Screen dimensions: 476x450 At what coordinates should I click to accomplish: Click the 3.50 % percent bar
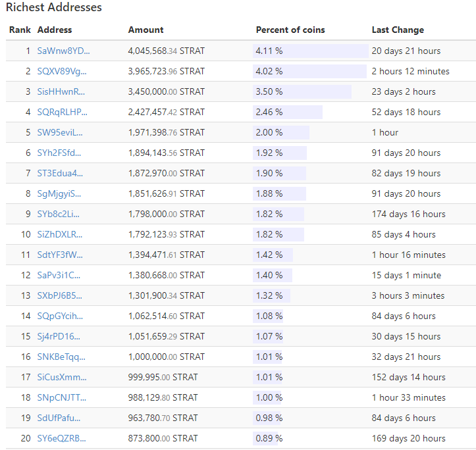coord(302,91)
